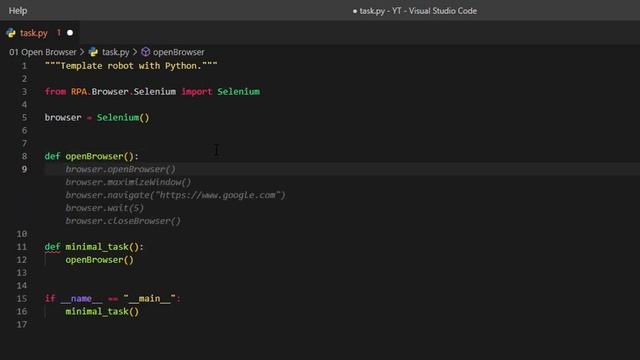Click the 'RPA' module name on line 3
Viewport: 640px width, 360px height.
[x=79, y=91]
